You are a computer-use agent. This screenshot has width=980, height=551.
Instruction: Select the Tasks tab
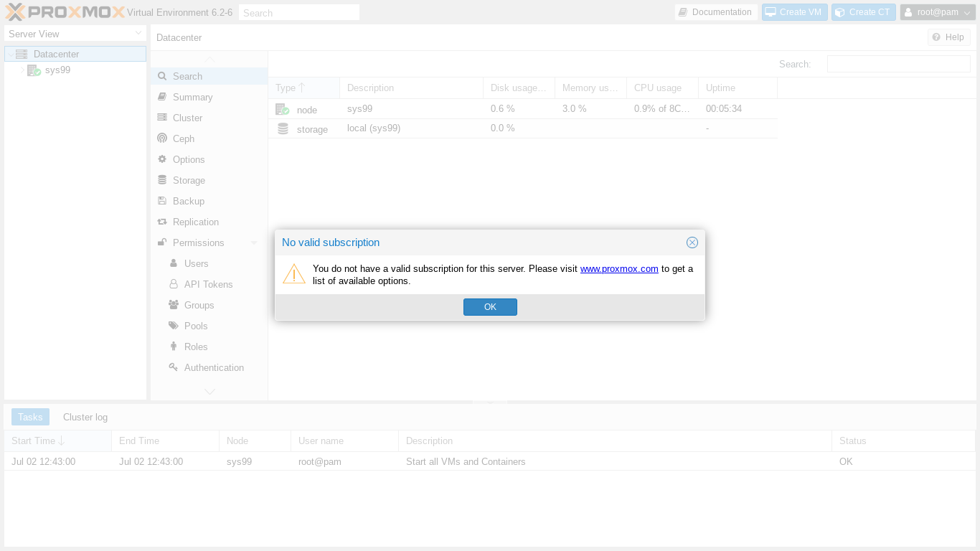coord(30,417)
